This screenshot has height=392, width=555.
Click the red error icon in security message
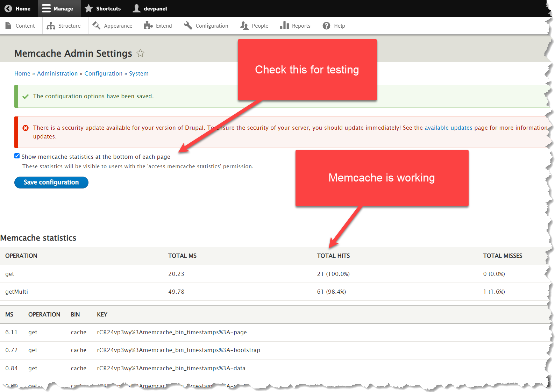26,128
